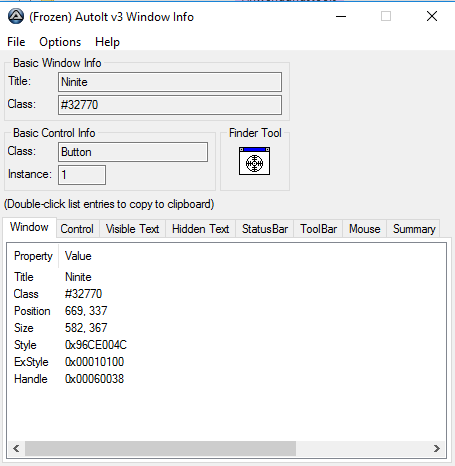The width and height of the screenshot is (455, 466).
Task: Switch to the Visible Text tab
Action: 132,229
